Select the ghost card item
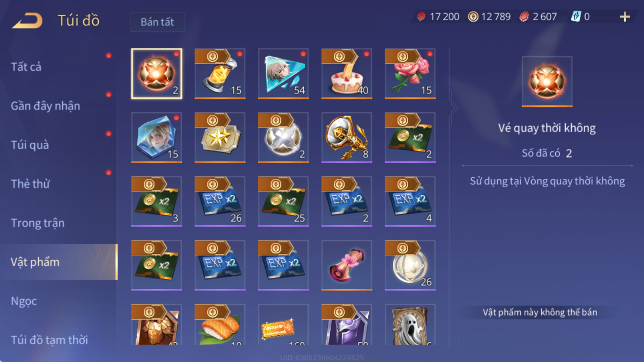 (x=410, y=325)
